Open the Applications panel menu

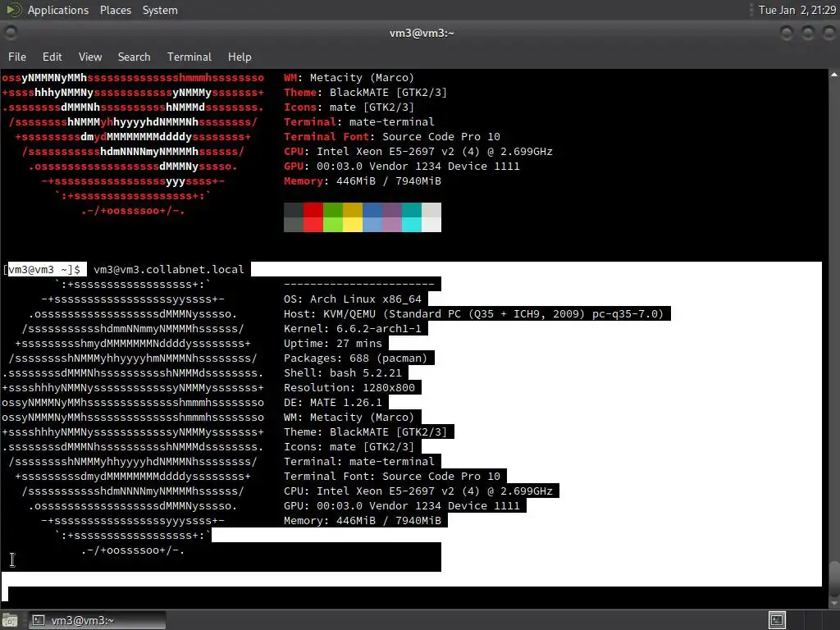58,10
